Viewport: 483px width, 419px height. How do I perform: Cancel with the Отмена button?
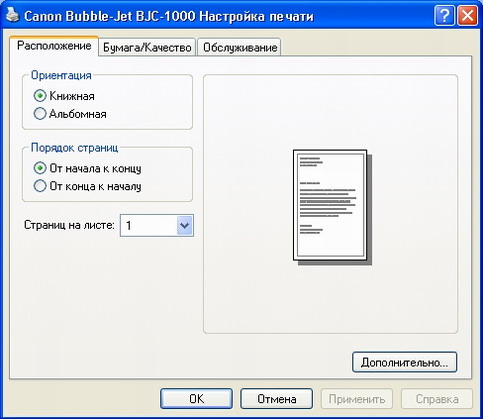(x=277, y=399)
